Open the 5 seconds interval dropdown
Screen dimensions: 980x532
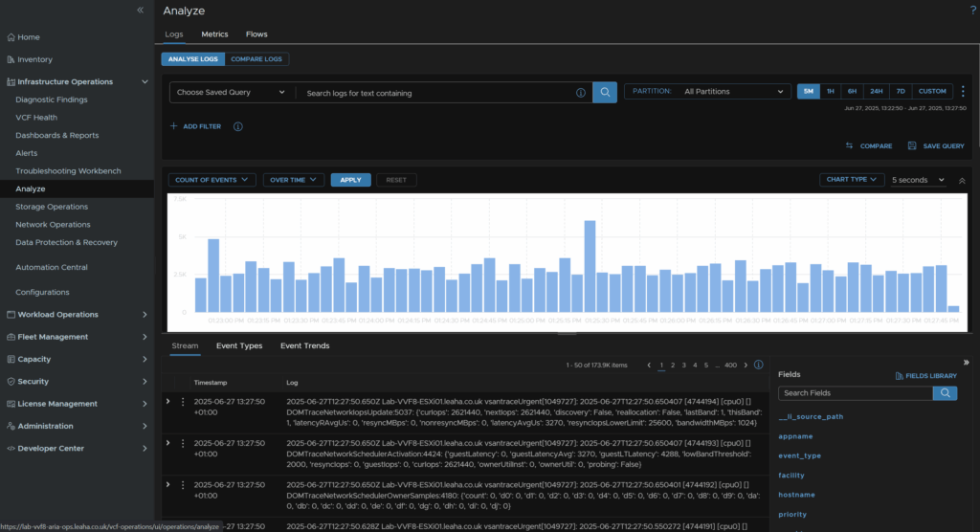click(918, 180)
